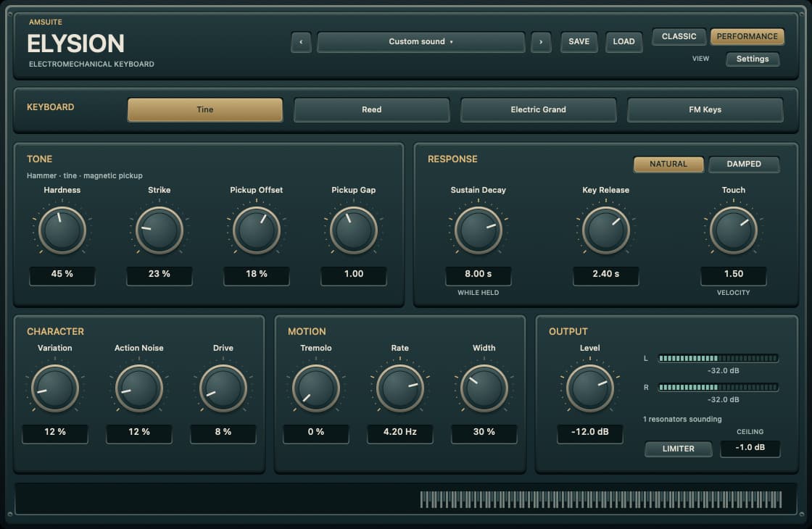Click the left channel L level meter
The width and height of the screenshot is (812, 529).
pyautogui.click(x=718, y=358)
